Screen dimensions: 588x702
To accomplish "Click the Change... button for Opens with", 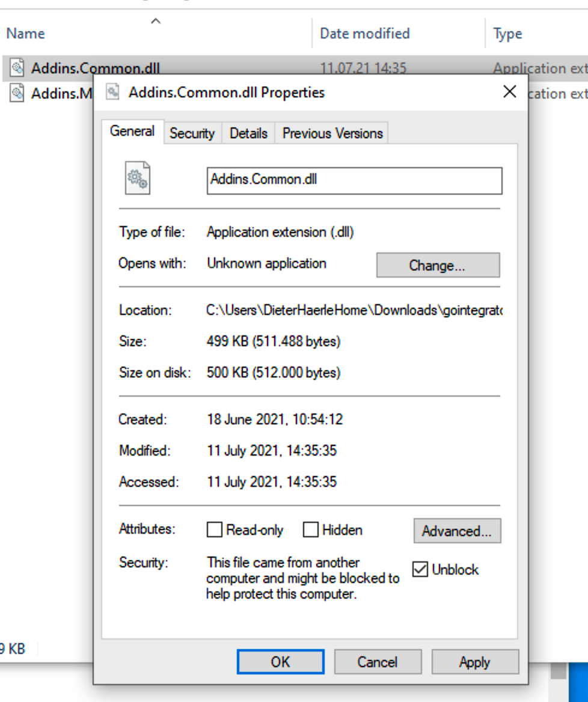I will click(x=438, y=265).
